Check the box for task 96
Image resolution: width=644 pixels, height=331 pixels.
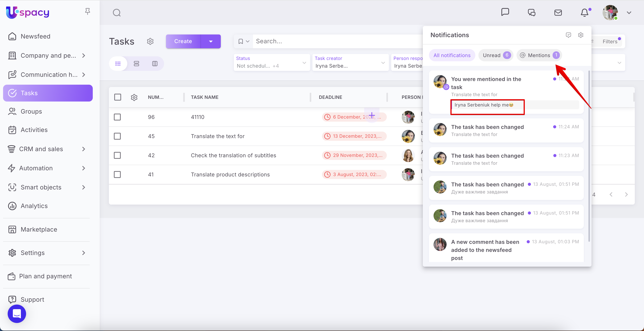pos(117,117)
